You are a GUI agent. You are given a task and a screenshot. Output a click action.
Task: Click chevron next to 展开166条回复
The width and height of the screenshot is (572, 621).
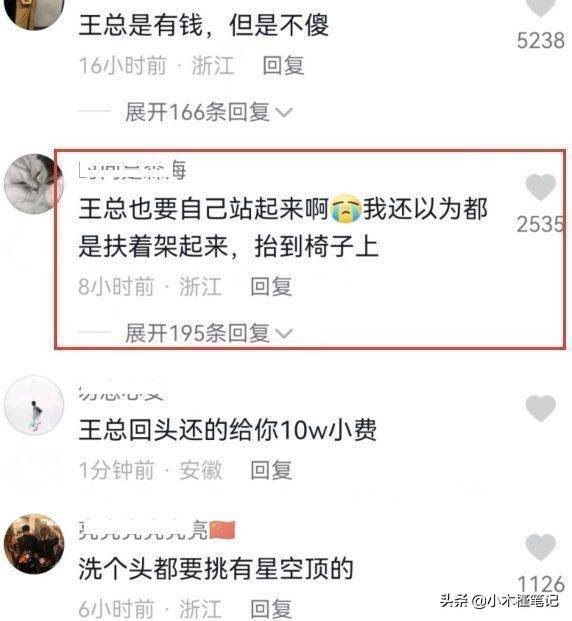(x=284, y=113)
